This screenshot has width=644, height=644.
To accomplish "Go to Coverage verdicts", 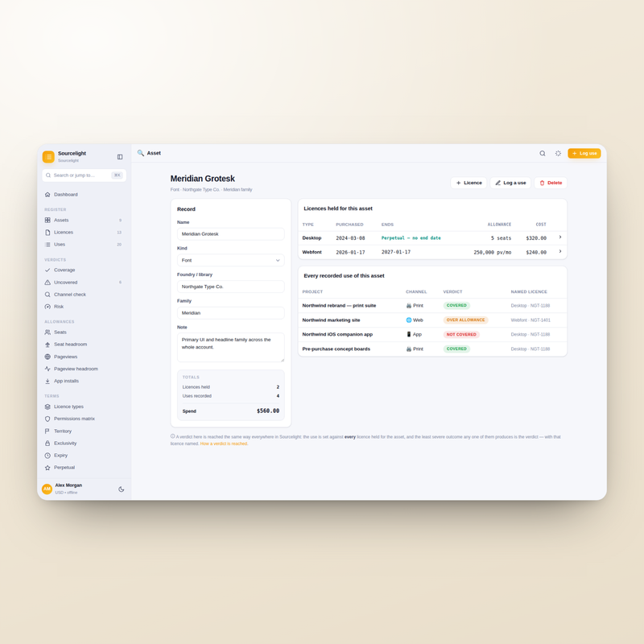I will 85,270.
